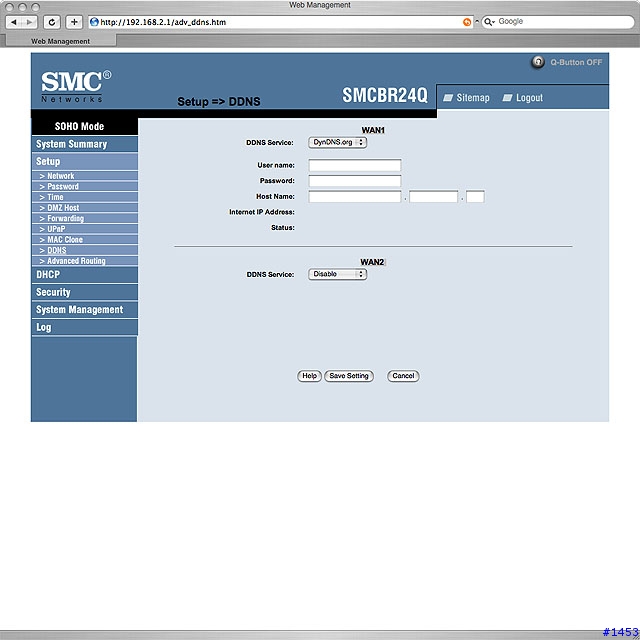Click the Cancel button
640x640 pixels.
tap(403, 376)
